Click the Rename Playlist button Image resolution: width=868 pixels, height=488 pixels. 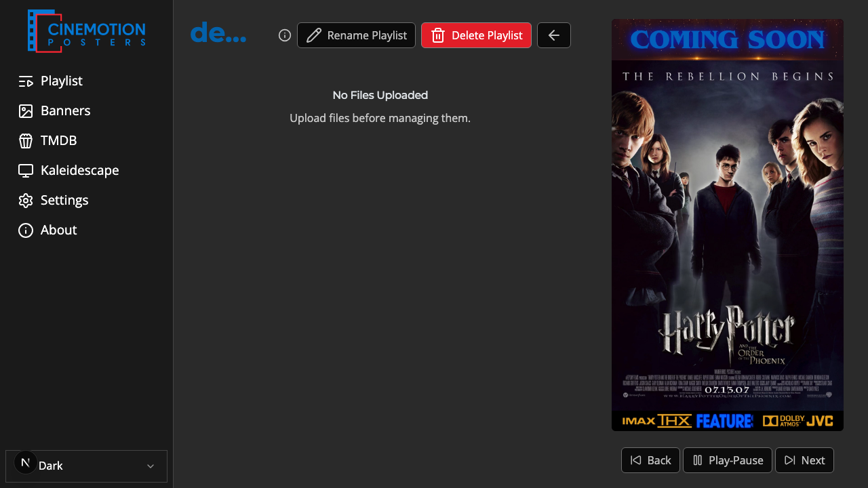coord(356,35)
